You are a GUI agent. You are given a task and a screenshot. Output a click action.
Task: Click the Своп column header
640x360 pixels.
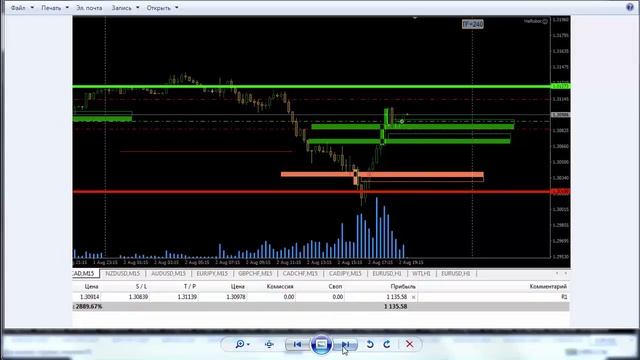(335, 287)
